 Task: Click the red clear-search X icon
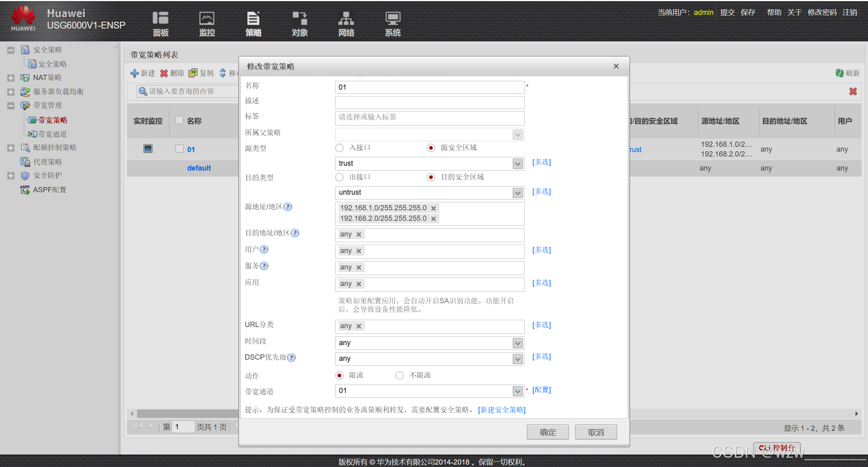click(853, 91)
